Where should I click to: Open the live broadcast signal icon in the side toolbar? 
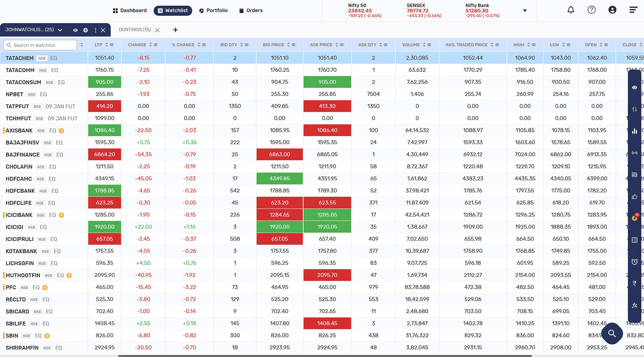point(634,153)
